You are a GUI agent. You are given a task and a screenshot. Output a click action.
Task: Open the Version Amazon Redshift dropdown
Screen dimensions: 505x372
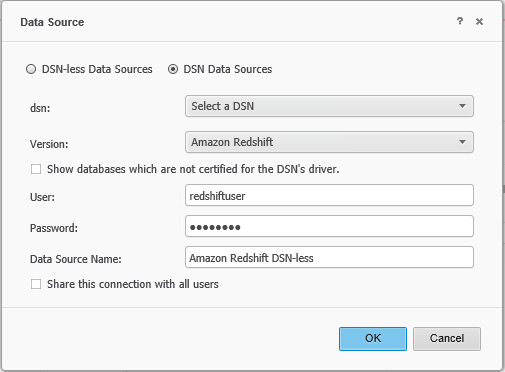point(329,142)
